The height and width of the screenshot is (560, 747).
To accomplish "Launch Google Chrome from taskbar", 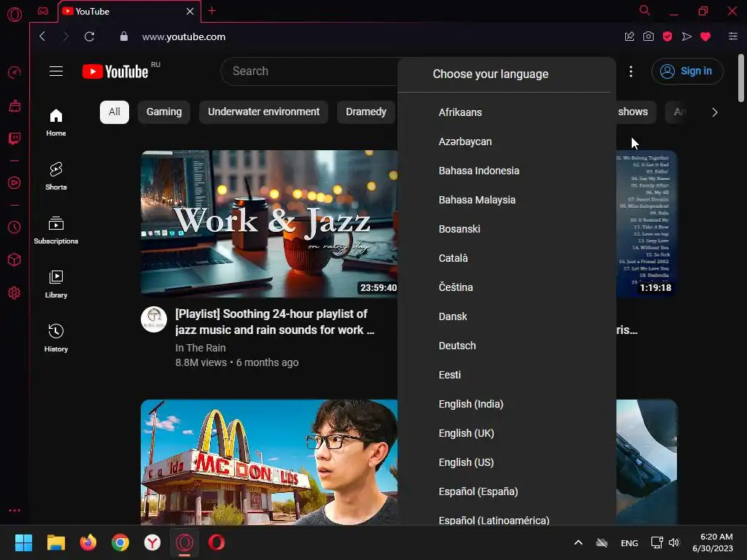I will pos(120,542).
